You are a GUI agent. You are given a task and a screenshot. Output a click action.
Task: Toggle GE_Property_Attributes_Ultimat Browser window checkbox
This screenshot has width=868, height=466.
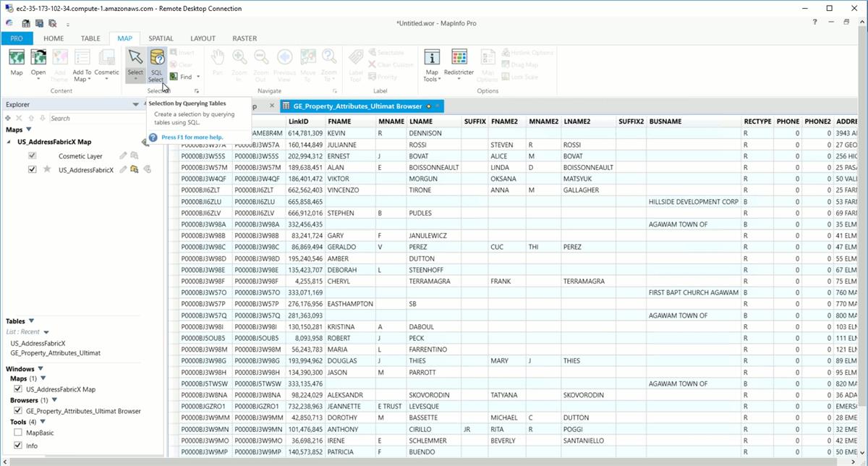point(18,411)
